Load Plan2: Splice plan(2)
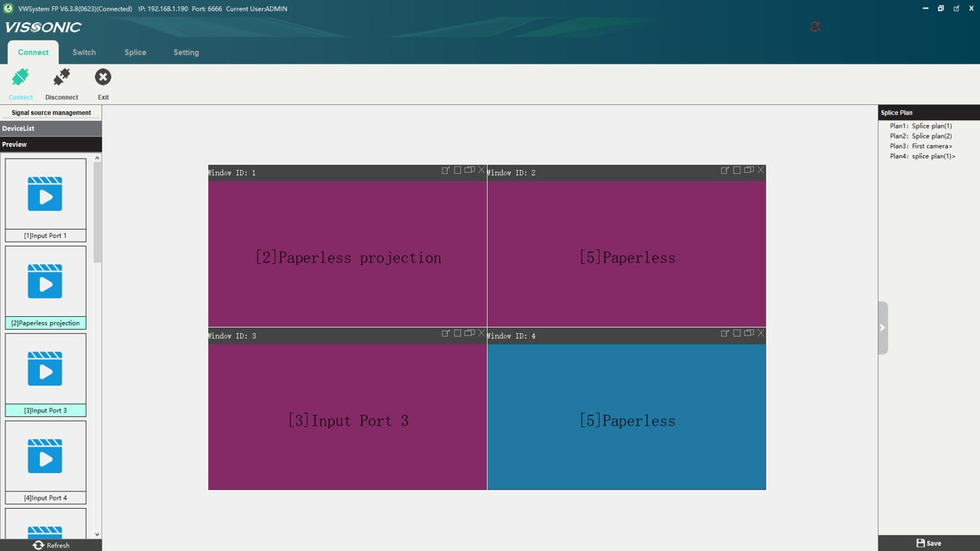 [921, 136]
